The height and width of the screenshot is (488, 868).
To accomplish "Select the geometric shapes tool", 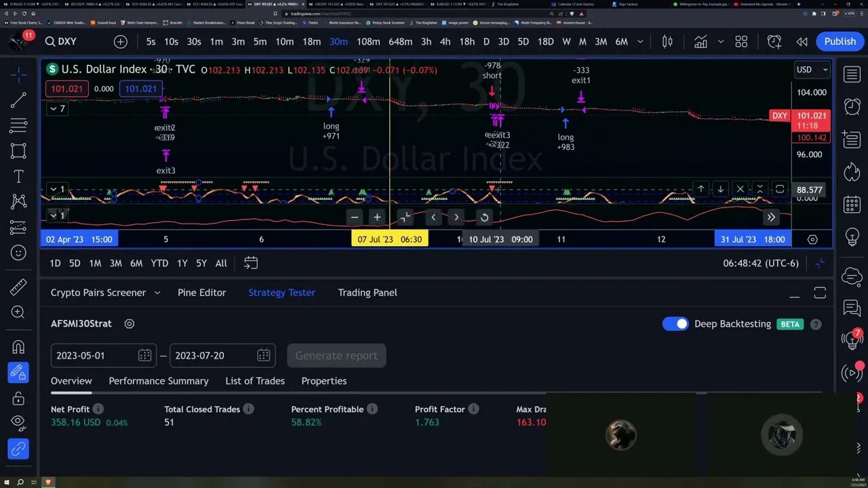I will point(18,150).
